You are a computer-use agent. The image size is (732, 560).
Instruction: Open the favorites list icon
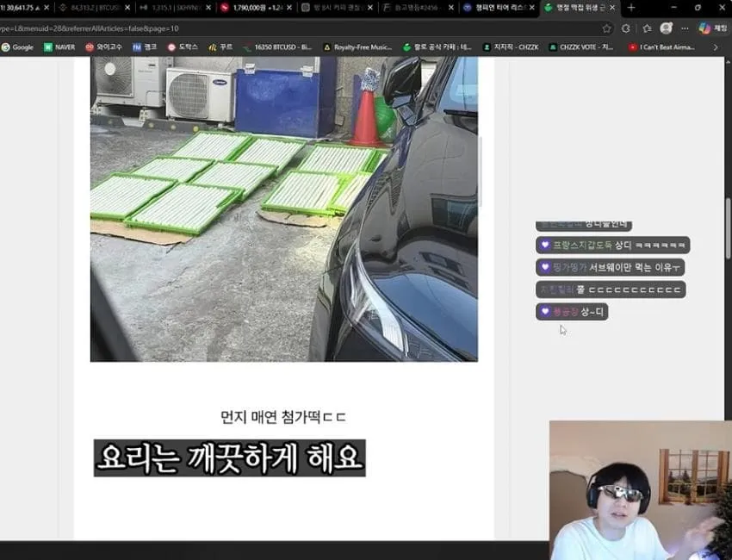(x=647, y=28)
